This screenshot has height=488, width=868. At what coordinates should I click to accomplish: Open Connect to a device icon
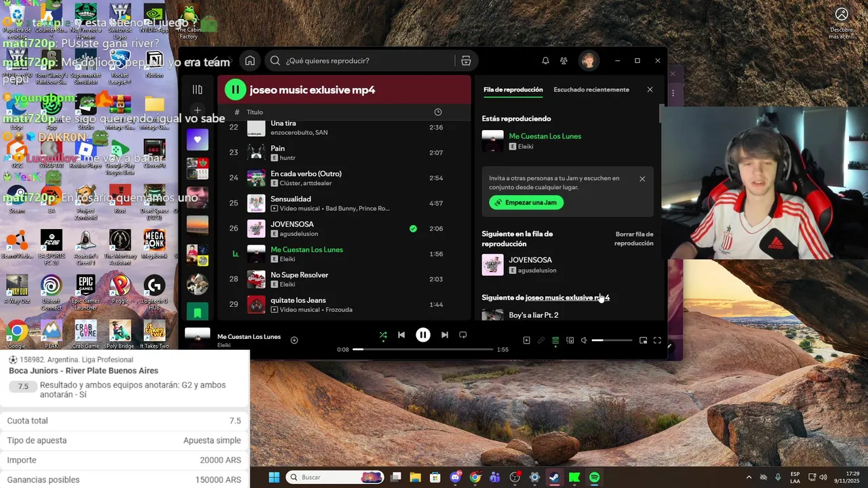click(x=570, y=340)
